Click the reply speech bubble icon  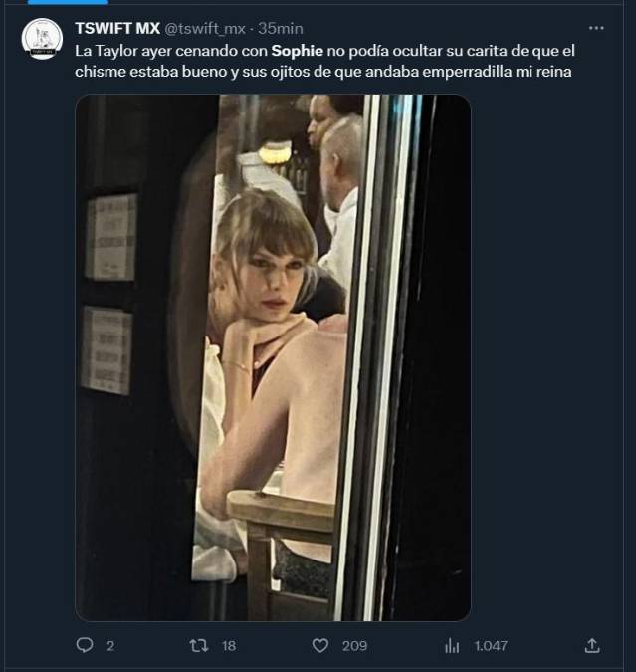pos(85,645)
